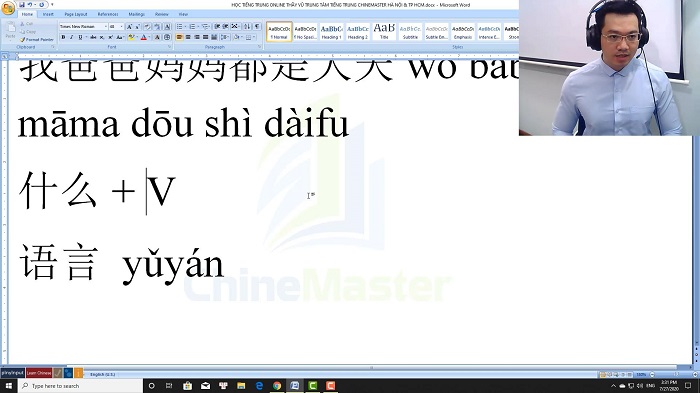Apply the Heading 1 style
700x393 pixels.
332,32
